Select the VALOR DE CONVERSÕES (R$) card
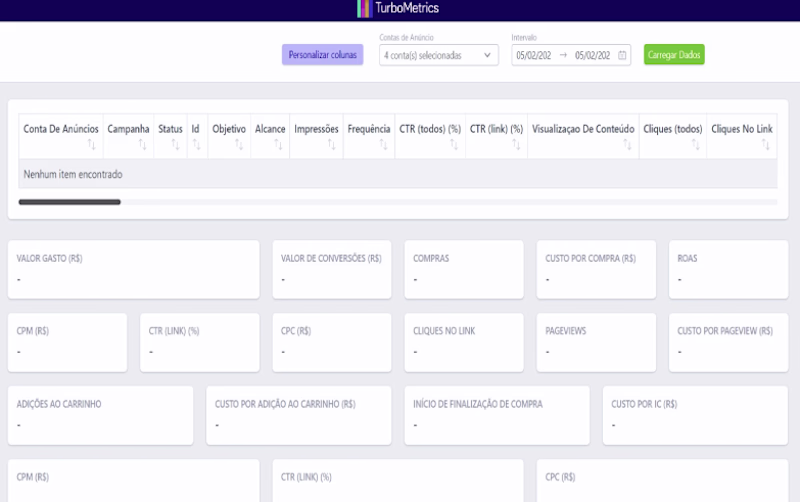The height and width of the screenshot is (502, 800). point(332,269)
